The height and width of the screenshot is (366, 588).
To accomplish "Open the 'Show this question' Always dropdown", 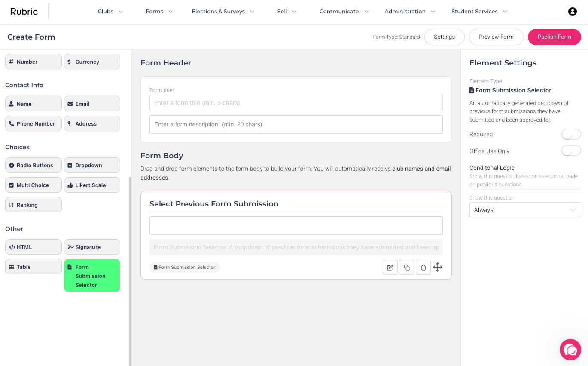I will [525, 209].
